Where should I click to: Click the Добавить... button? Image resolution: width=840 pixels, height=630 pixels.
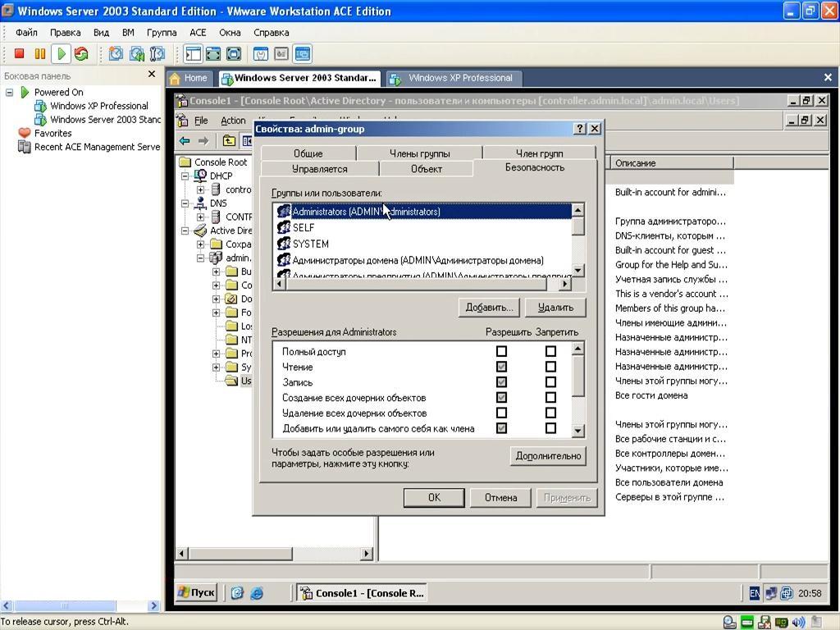pyautogui.click(x=489, y=307)
